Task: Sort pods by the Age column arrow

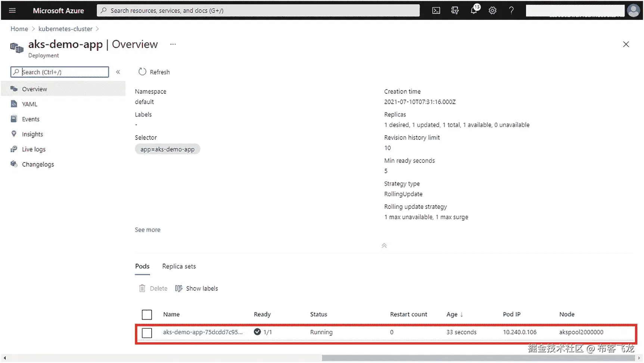Action: pos(462,314)
